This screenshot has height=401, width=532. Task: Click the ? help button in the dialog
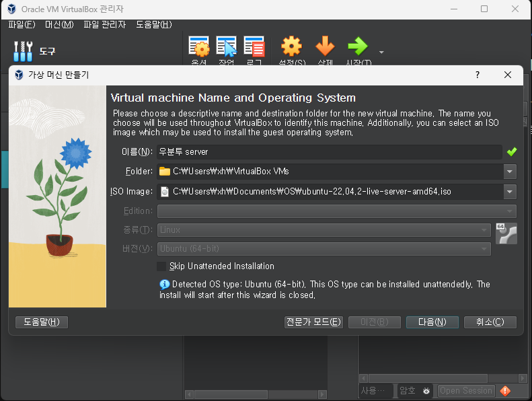(x=478, y=75)
